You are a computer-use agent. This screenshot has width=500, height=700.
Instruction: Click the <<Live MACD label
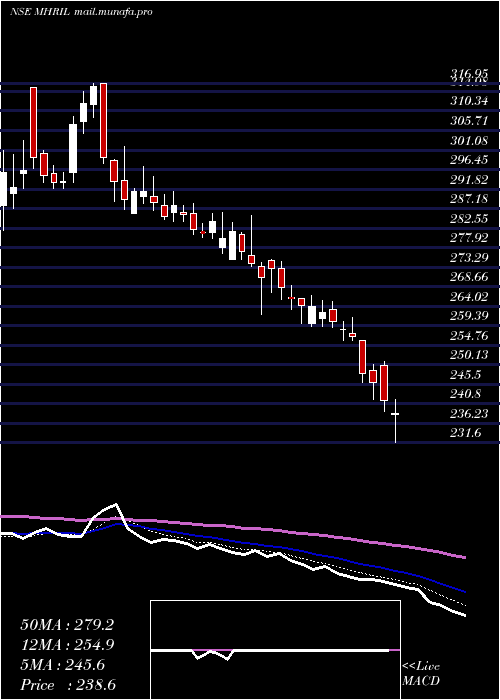pyautogui.click(x=421, y=674)
